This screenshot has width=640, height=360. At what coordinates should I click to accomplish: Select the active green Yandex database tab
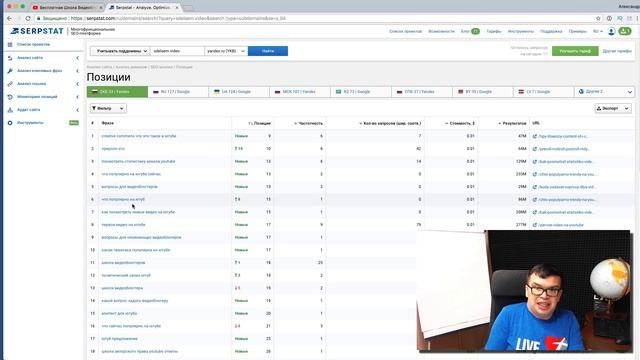coord(117,92)
